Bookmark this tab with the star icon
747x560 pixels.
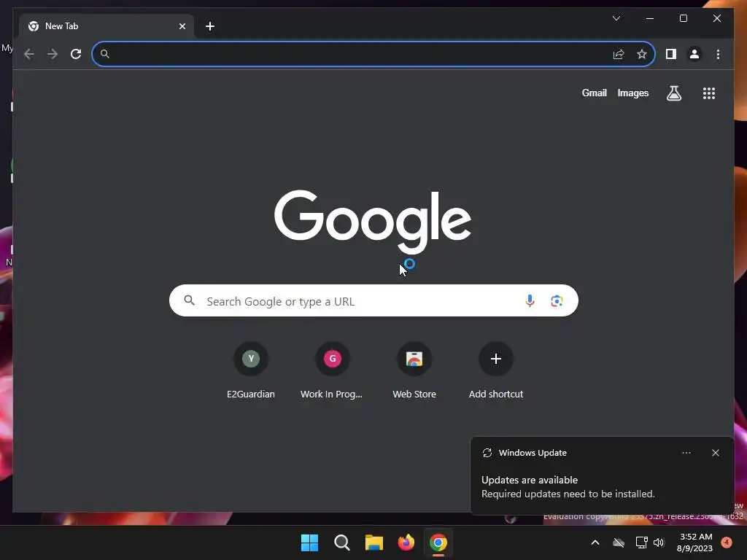[642, 54]
